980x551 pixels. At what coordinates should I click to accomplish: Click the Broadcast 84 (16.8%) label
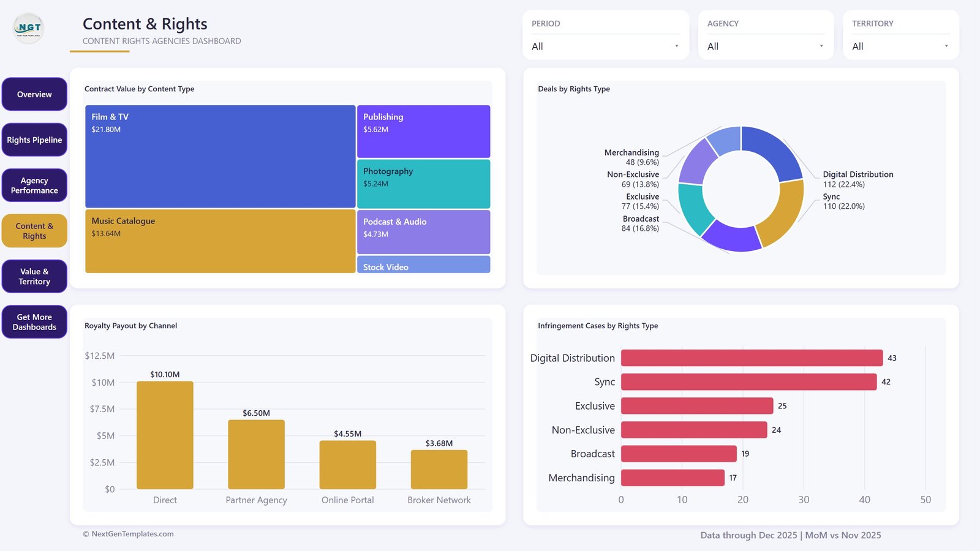[640, 223]
